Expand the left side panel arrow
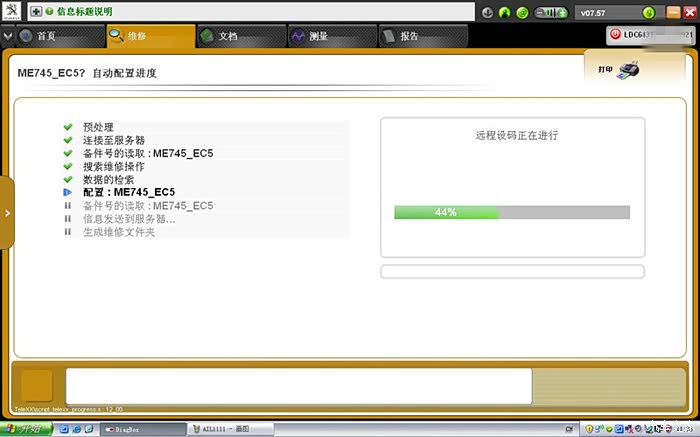700x437 pixels. pos(7,213)
